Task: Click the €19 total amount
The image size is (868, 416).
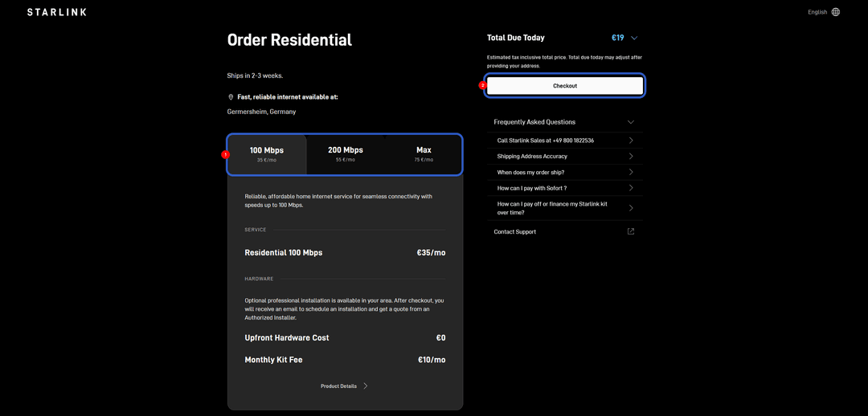Action: pyautogui.click(x=618, y=39)
